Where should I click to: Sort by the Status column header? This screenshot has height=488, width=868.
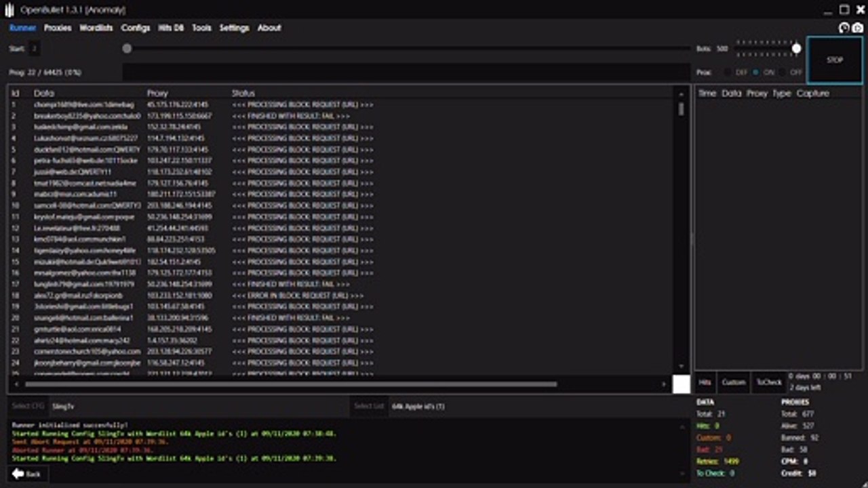pos(243,93)
